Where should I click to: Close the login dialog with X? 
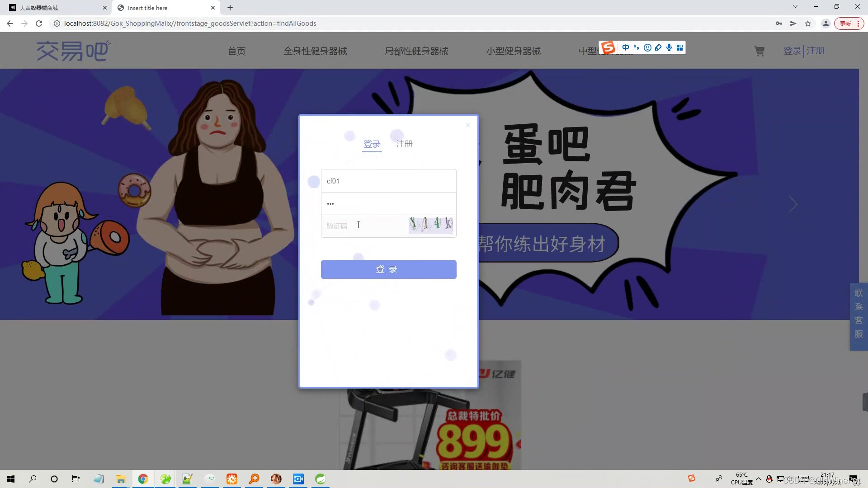click(x=468, y=125)
